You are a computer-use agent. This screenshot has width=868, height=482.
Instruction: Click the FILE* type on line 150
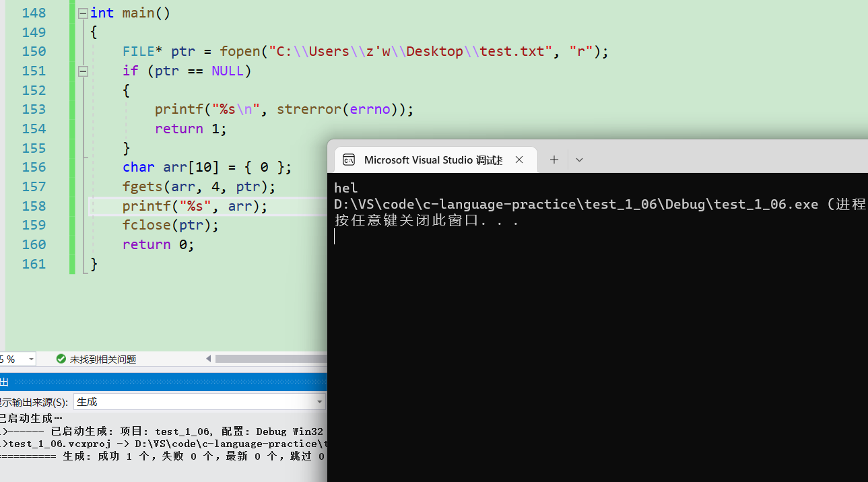tap(143, 51)
